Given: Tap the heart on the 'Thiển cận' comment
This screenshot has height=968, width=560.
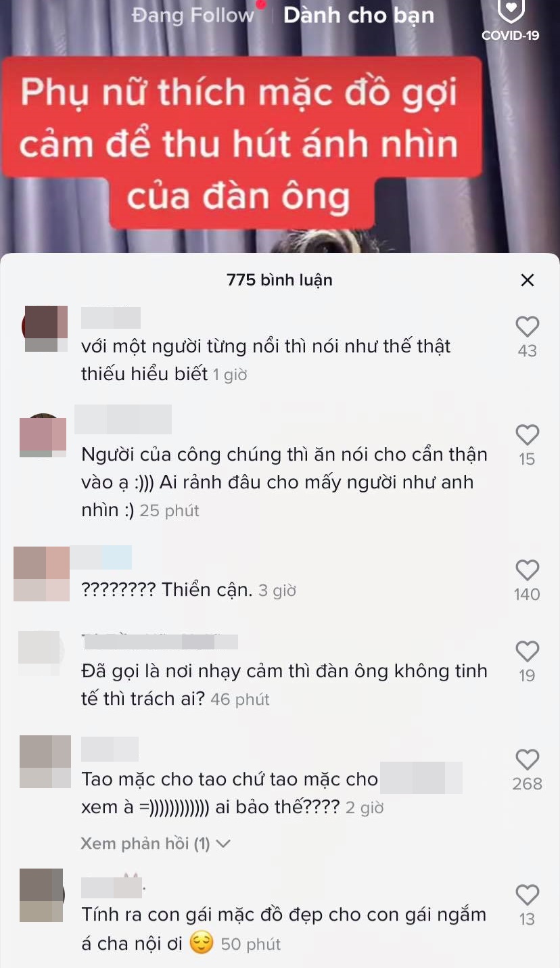Looking at the screenshot, I should (527, 570).
